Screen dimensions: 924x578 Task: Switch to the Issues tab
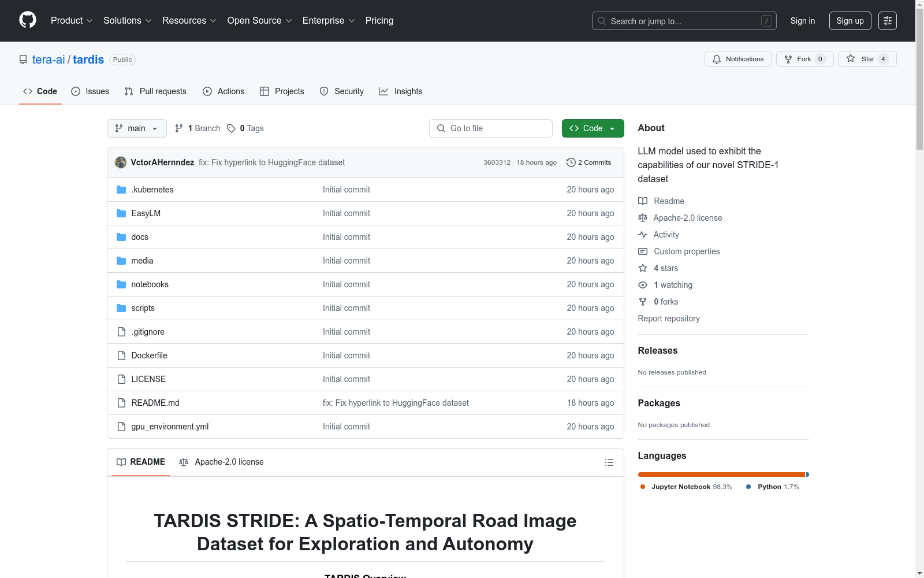click(90, 91)
